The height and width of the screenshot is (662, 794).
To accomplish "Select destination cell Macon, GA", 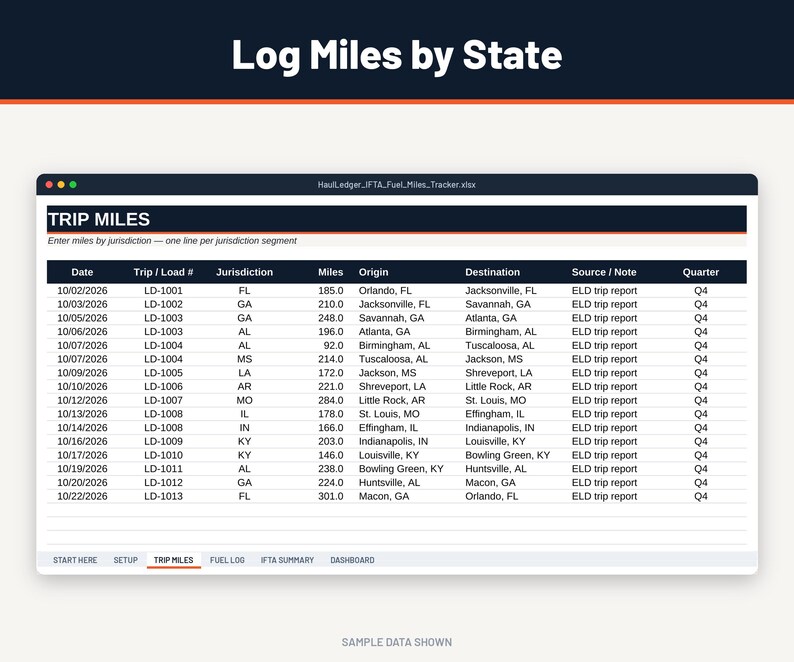I will (x=490, y=482).
